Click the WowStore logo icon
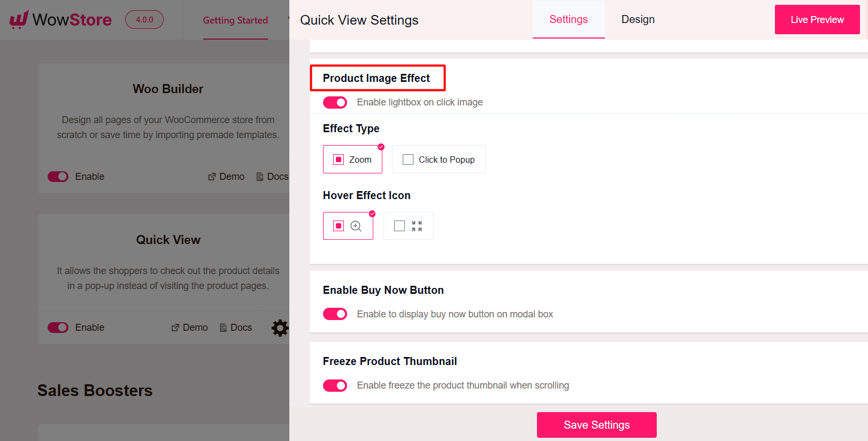Screen dimensions: 868x441 tap(19, 19)
